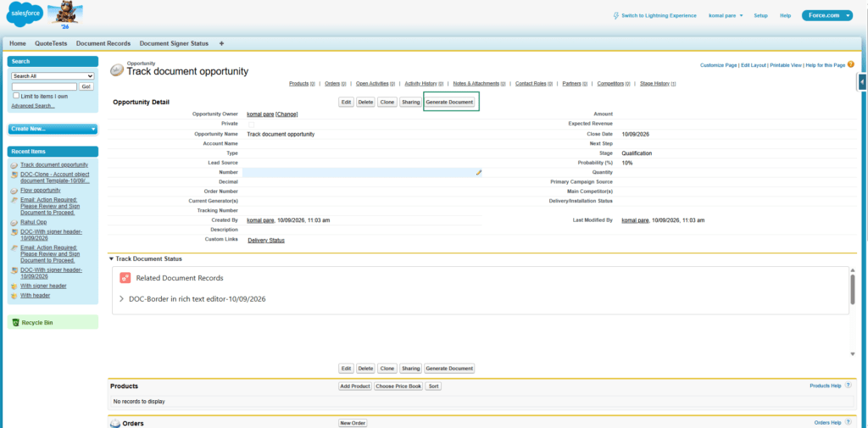
Task: Click the question mark icon beside Orders Help
Action: click(x=848, y=422)
